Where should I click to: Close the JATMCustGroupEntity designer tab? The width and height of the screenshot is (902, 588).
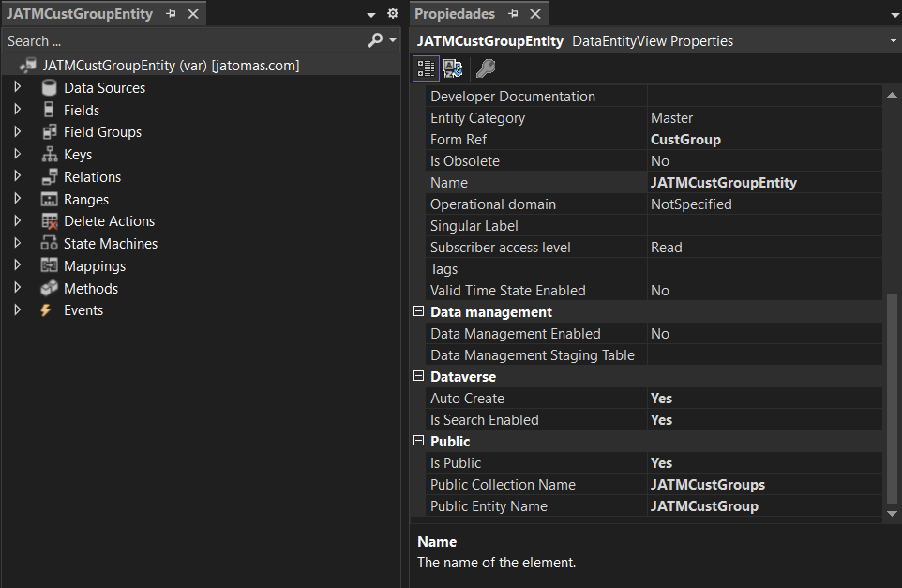point(193,14)
